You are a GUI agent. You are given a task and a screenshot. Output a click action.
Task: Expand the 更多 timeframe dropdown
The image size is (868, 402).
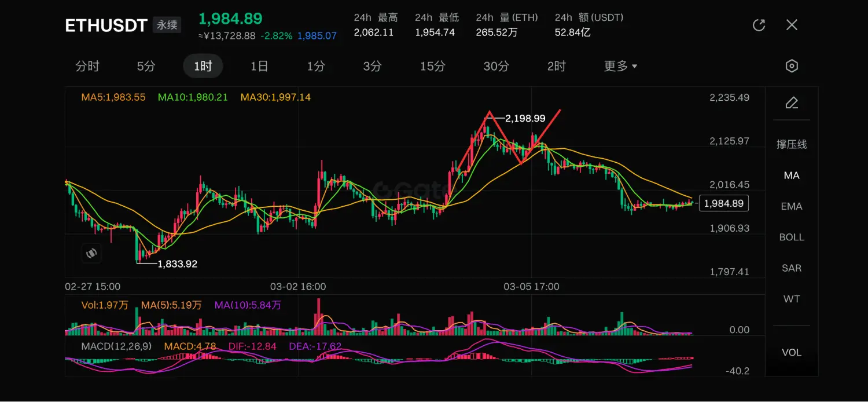coord(620,66)
